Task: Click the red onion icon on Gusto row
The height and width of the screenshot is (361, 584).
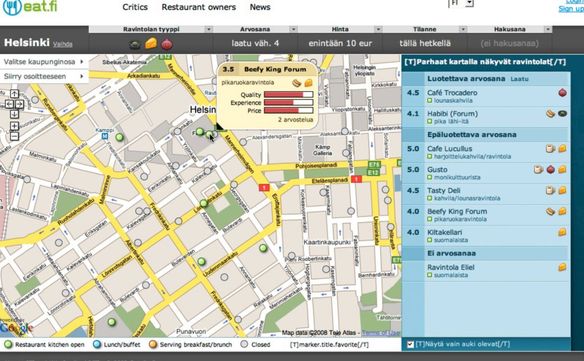Action: pyautogui.click(x=550, y=170)
